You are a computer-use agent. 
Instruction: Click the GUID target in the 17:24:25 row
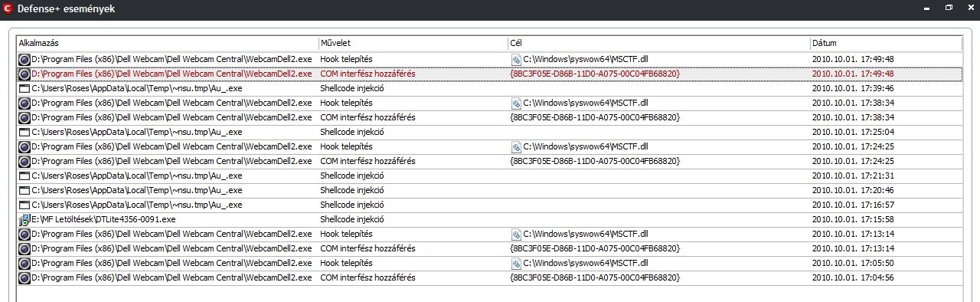[595, 161]
